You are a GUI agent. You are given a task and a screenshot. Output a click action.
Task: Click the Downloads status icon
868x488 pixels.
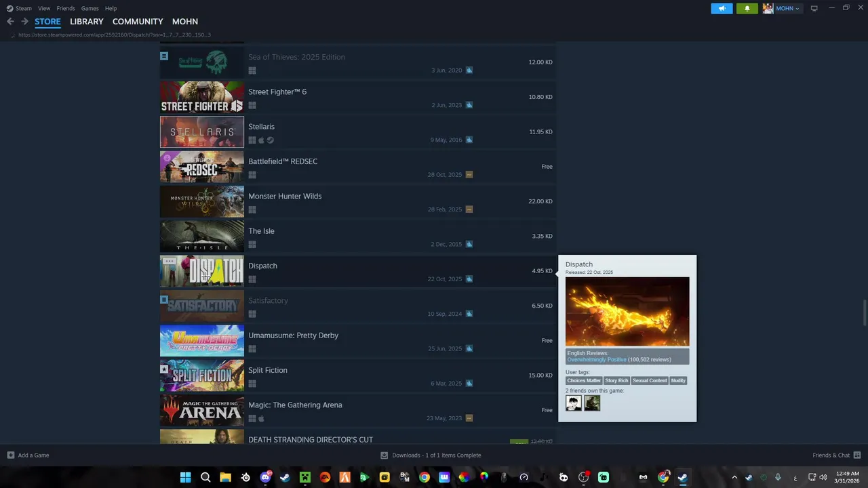384,455
